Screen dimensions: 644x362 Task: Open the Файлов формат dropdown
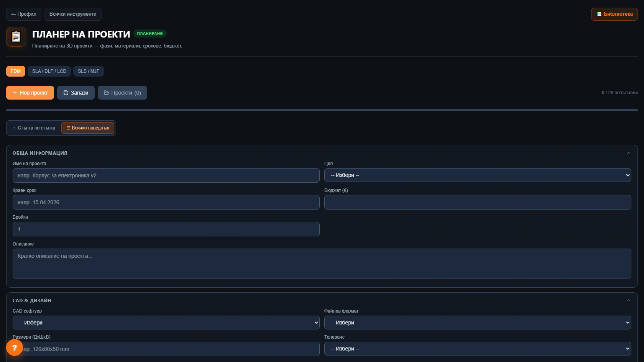click(x=478, y=323)
